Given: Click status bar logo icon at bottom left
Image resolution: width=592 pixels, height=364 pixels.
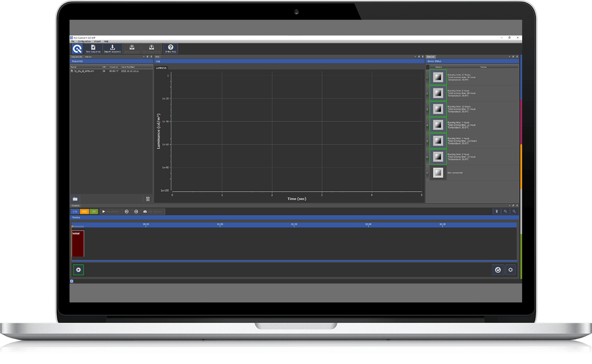Looking at the screenshot, I should click(72, 281).
